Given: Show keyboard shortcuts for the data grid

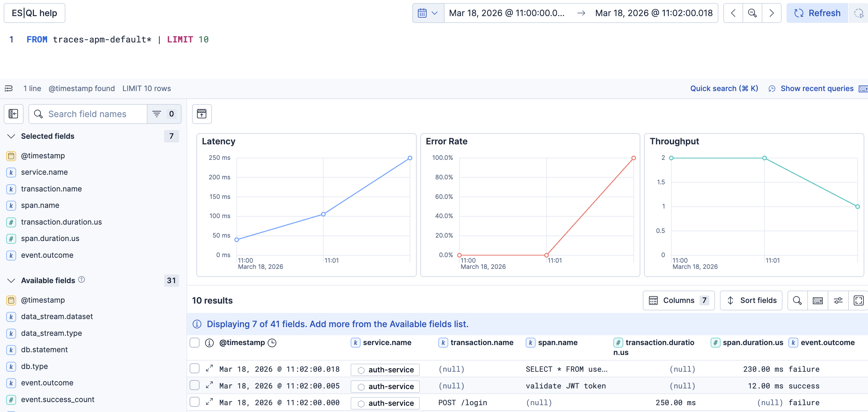Looking at the screenshot, I should point(818,300).
